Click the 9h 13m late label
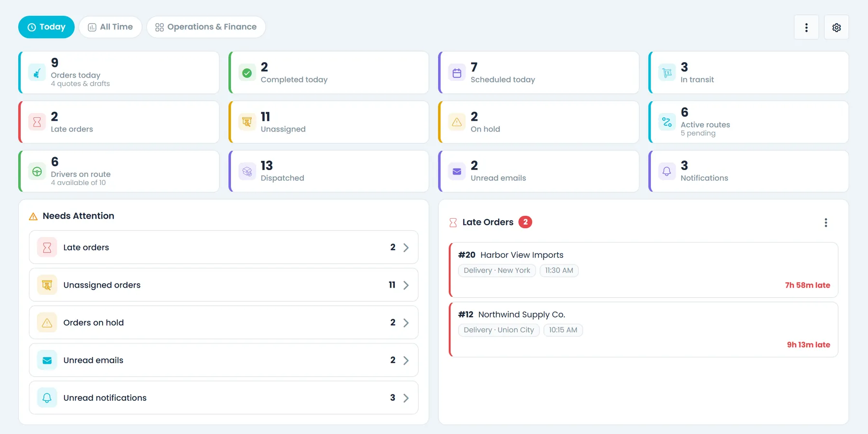 pos(809,345)
